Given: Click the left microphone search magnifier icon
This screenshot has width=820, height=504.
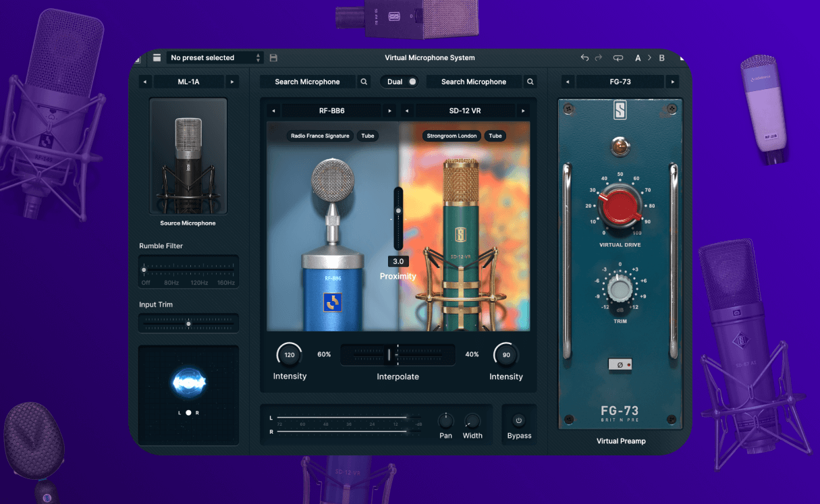Looking at the screenshot, I should click(x=364, y=82).
